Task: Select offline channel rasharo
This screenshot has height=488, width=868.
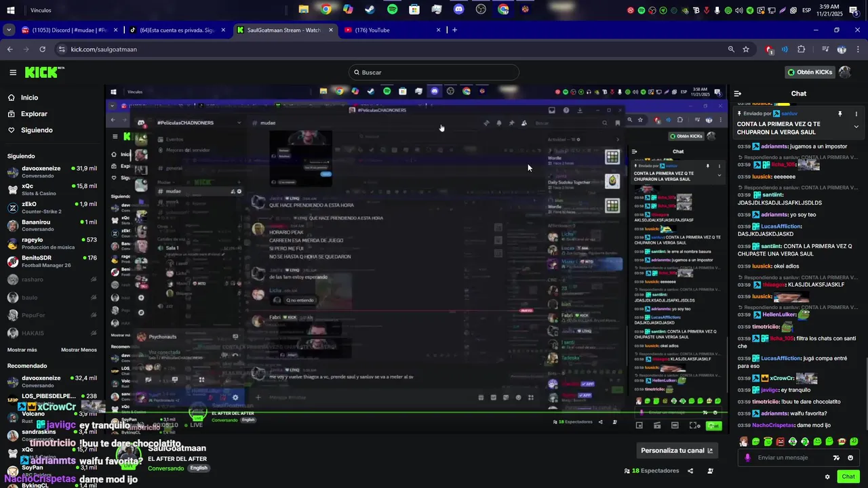Action: [x=52, y=279]
